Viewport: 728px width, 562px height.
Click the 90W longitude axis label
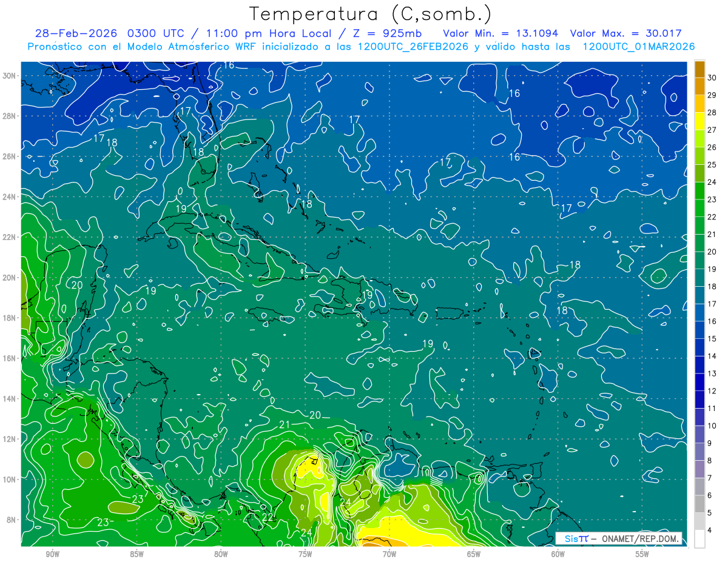52,554
